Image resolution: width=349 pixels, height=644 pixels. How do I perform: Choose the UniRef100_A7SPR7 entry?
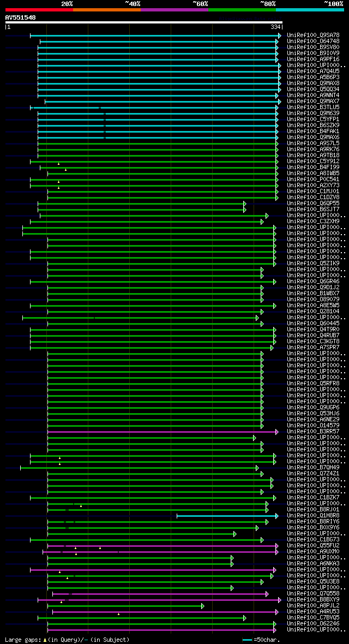[x=313, y=347]
